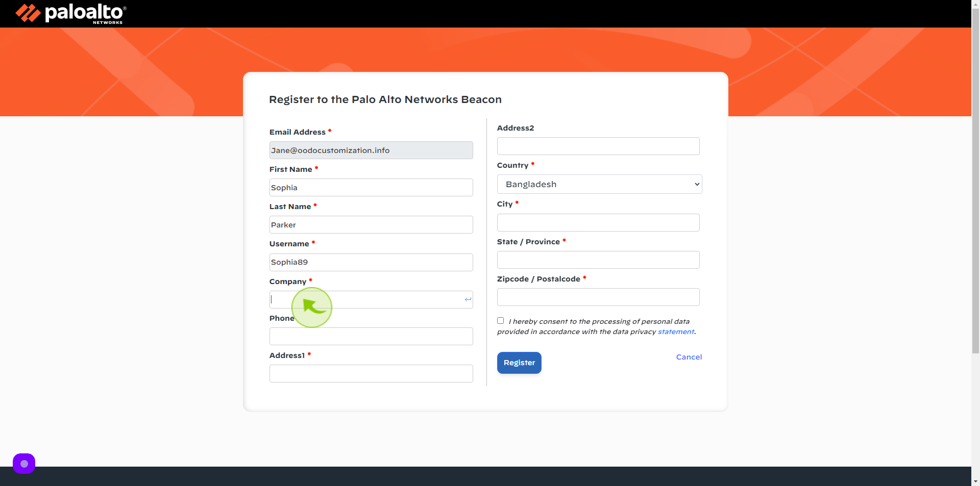Focus the City input field
Screen dimensions: 980x486
pyautogui.click(x=598, y=222)
